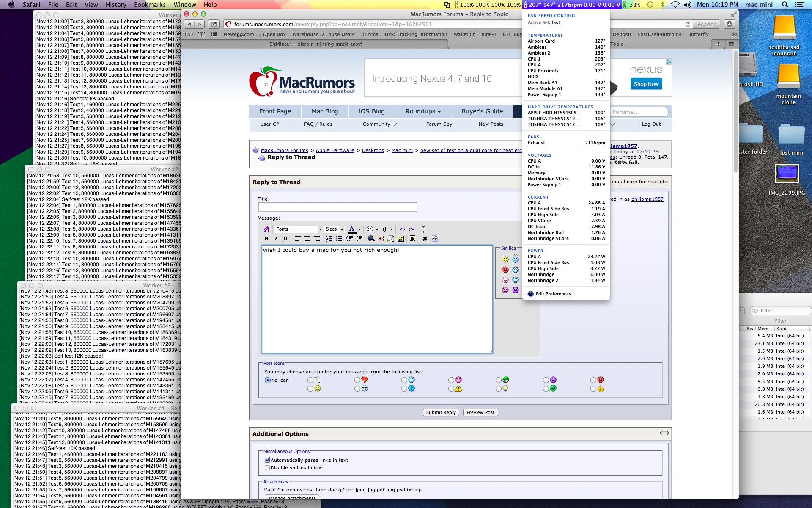Pick the text color A swatch
The image size is (812, 508).
(352, 229)
